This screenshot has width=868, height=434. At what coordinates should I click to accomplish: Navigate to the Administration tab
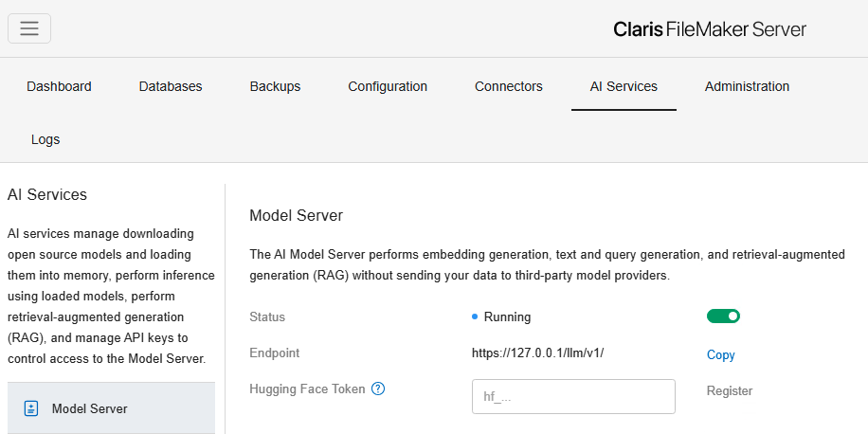tap(747, 86)
